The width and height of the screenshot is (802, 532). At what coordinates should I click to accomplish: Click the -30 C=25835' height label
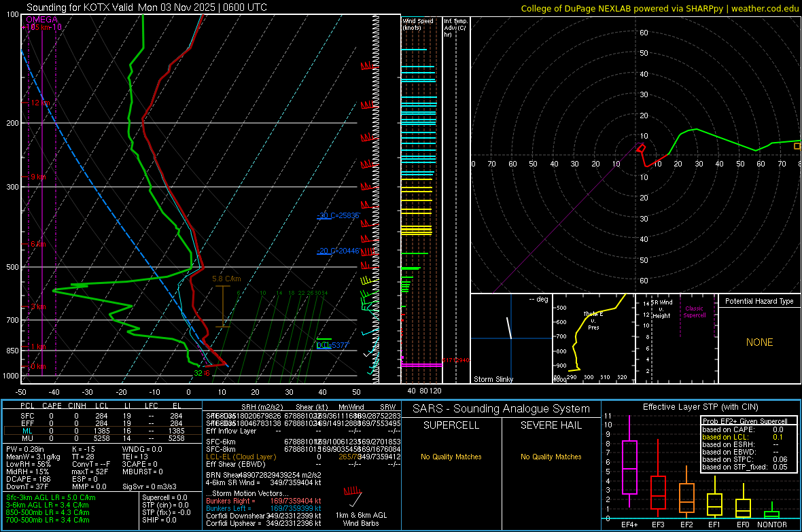338,215
